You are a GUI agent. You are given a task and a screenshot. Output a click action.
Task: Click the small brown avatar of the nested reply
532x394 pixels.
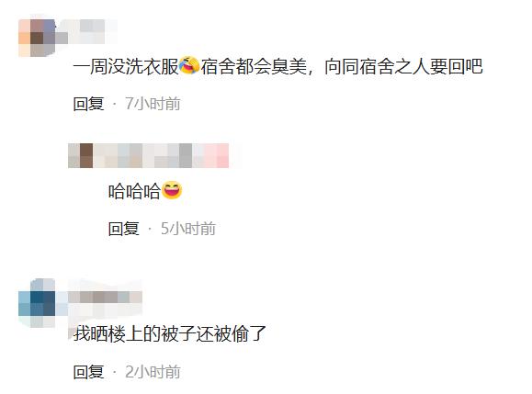coord(86,155)
